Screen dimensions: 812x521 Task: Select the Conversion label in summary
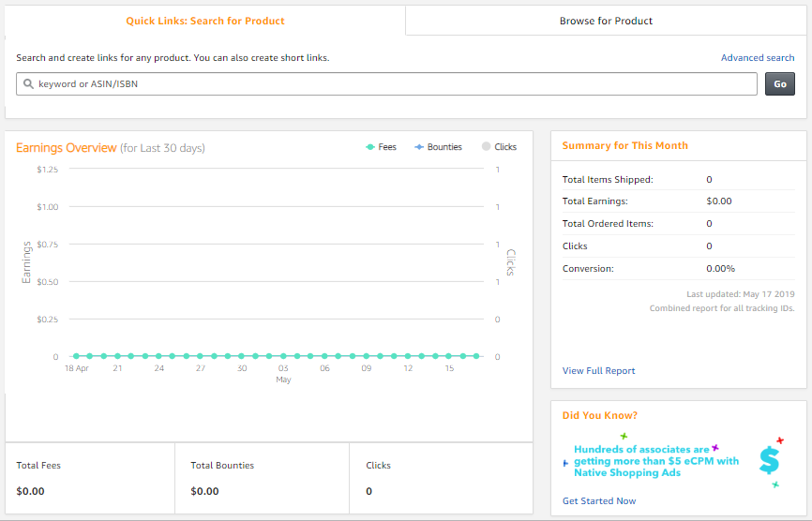tap(588, 269)
